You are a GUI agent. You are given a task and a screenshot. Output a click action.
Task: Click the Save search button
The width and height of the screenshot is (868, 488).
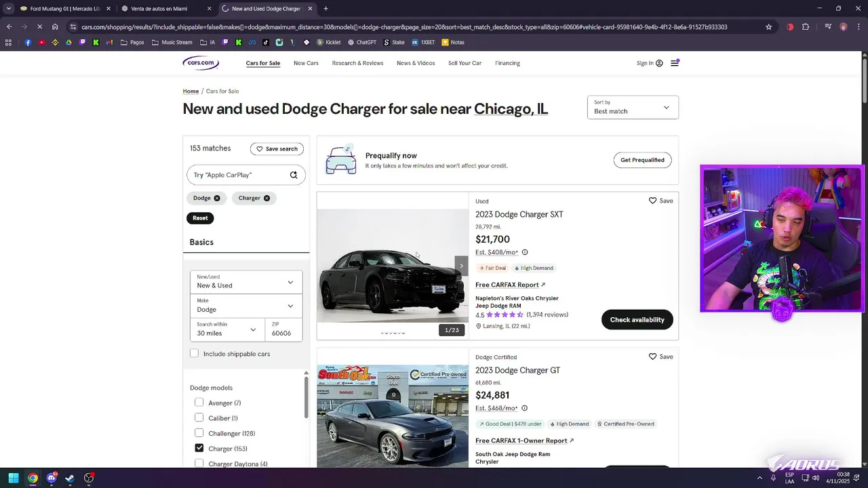pyautogui.click(x=277, y=148)
